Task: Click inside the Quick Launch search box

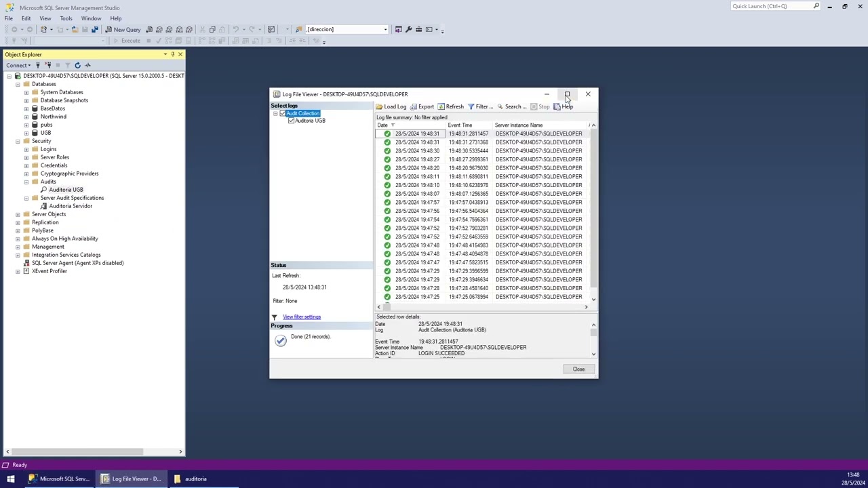Action: tap(772, 6)
